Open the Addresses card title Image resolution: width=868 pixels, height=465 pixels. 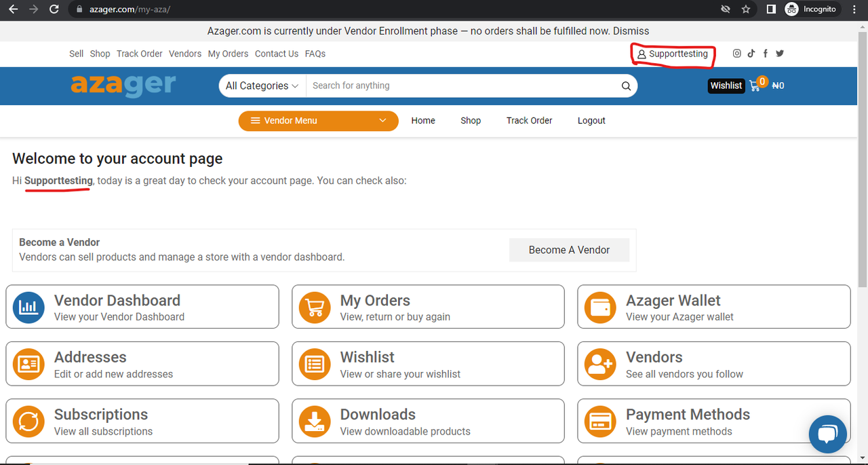(90, 357)
